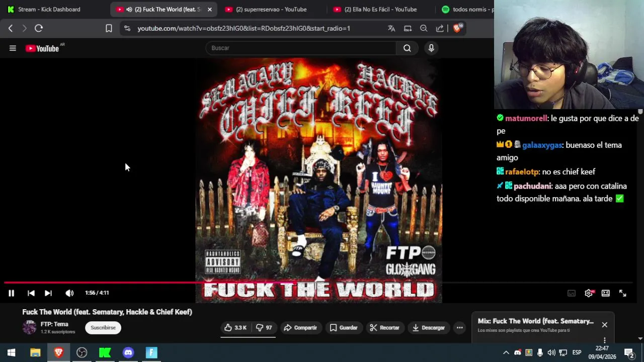This screenshot has height=362, width=644.
Task: Open the YouTube hamburger guide menu
Action: 13,48
